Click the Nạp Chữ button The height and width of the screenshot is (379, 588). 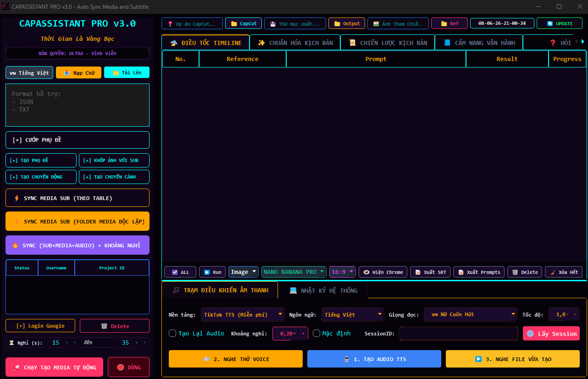(78, 72)
